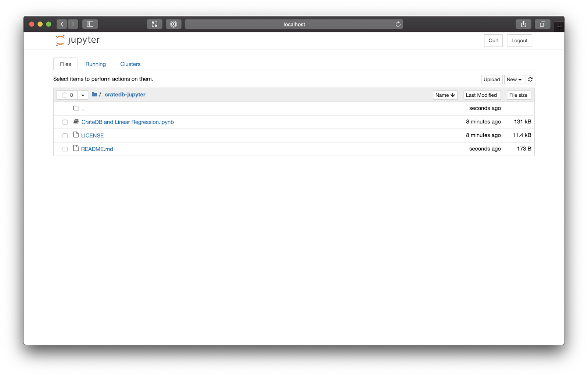Screen dimensions: 588x376
Task: Open CrateDB and Linear Regression.ipynb notebook
Action: pyautogui.click(x=128, y=122)
